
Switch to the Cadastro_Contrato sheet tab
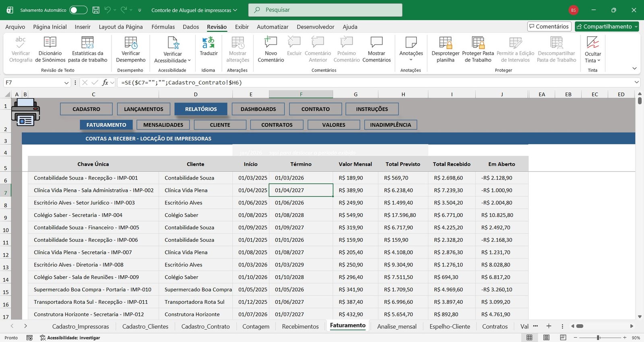click(205, 326)
